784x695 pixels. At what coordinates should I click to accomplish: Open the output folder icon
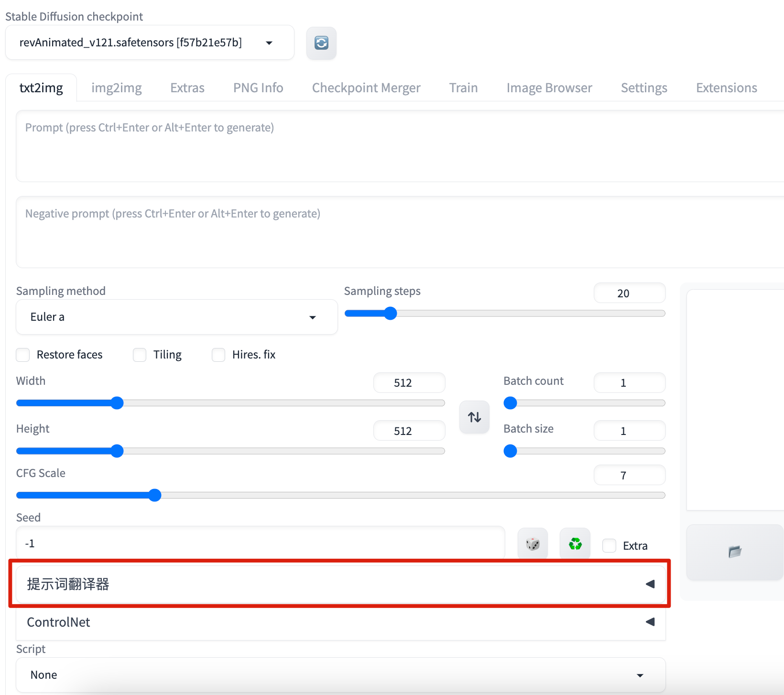[735, 552]
